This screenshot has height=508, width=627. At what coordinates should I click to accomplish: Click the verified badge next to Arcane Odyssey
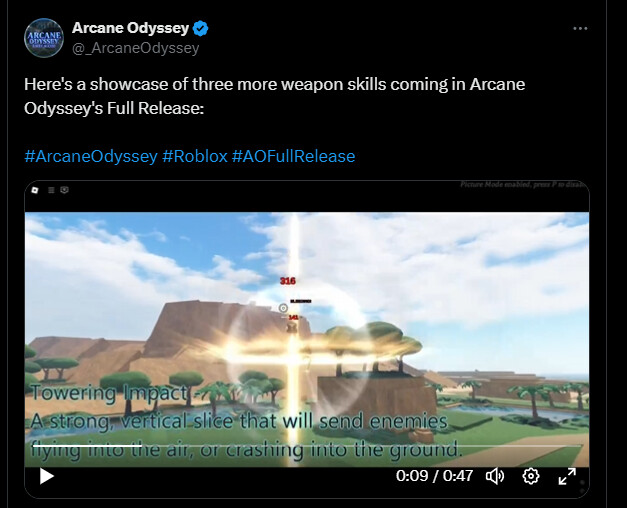[x=200, y=28]
